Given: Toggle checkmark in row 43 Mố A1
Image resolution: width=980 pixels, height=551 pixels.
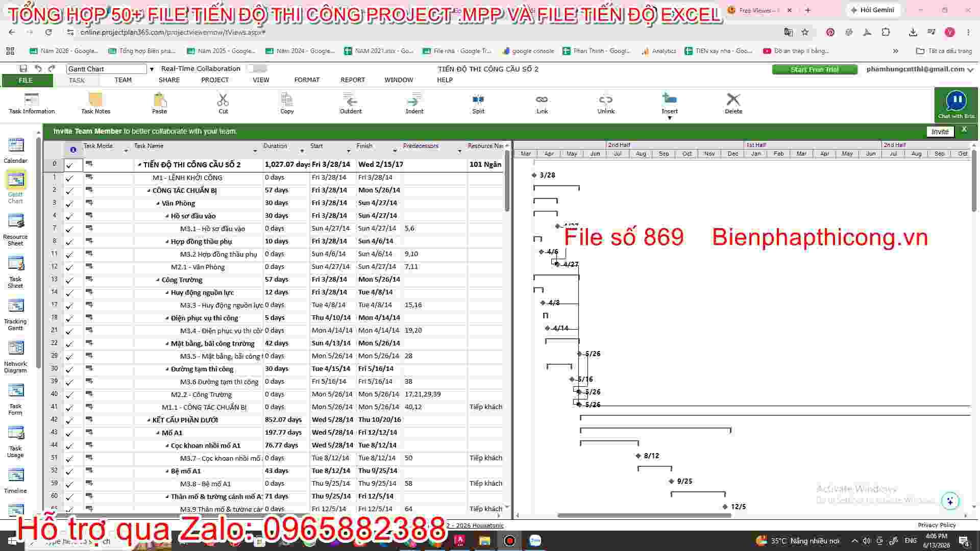Looking at the screenshot, I should point(70,433).
